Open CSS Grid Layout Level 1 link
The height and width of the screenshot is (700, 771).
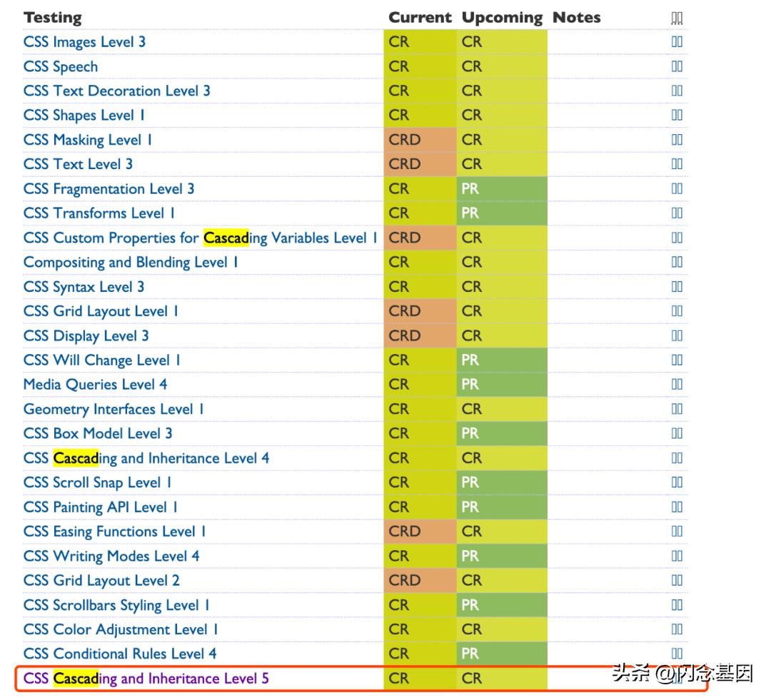(x=101, y=311)
